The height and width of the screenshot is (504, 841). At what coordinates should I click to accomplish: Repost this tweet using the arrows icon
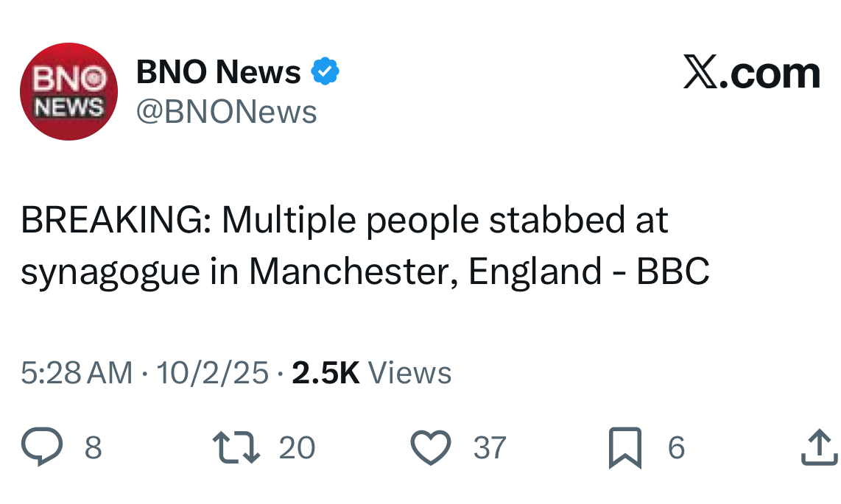[236, 448]
